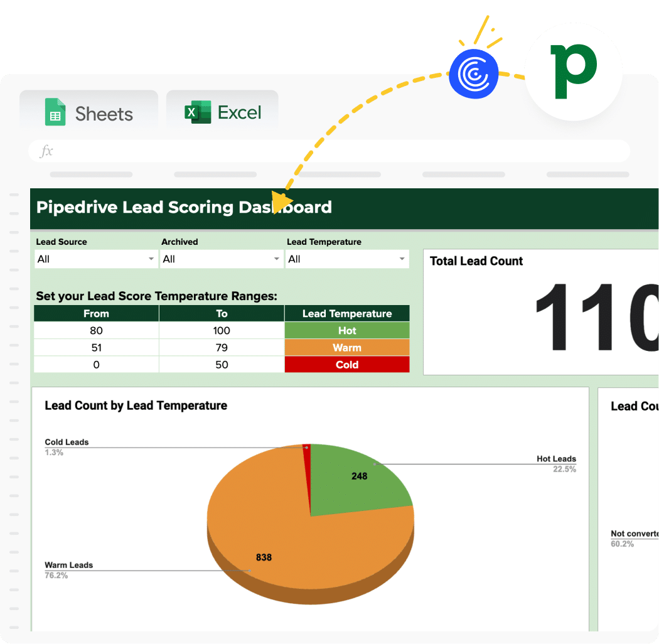Click the fx formula icon

(46, 151)
